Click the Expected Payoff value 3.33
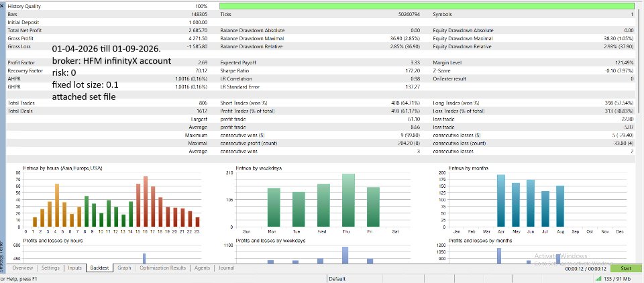 (x=415, y=63)
